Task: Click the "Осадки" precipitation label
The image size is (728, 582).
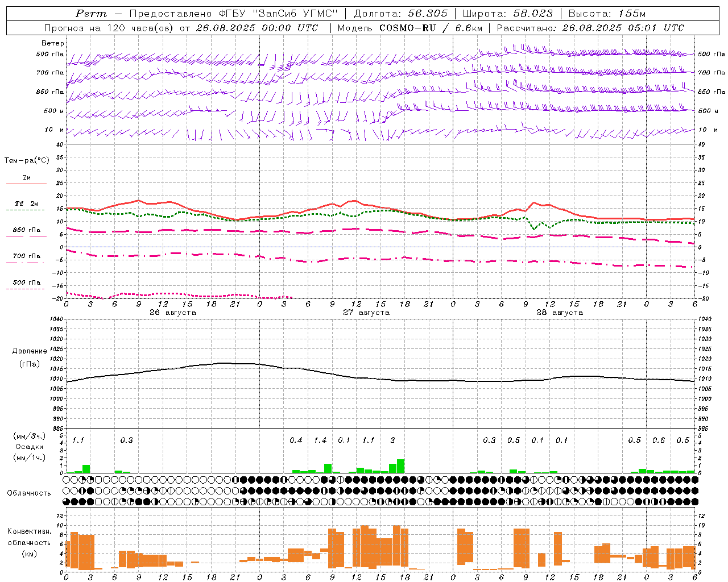Action: pos(30,447)
